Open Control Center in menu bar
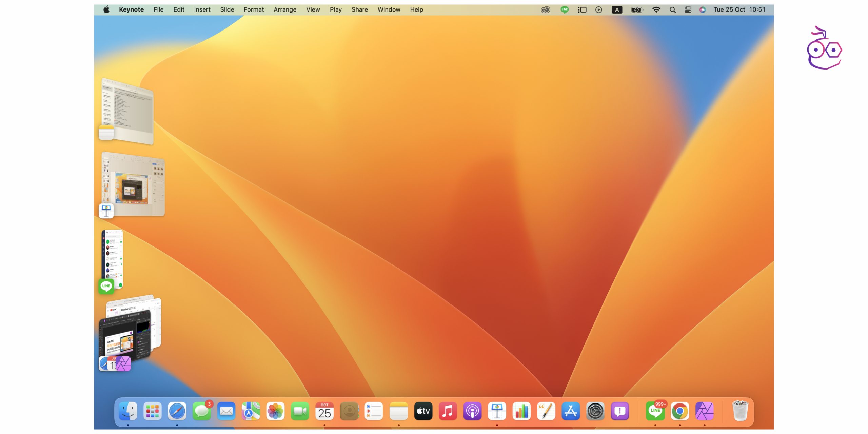 pyautogui.click(x=688, y=10)
